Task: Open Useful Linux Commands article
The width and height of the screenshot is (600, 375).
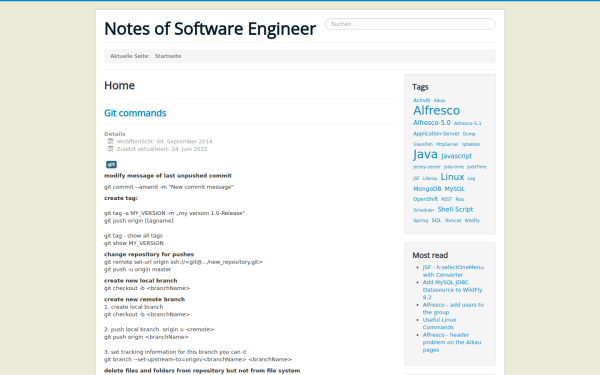Action: (439, 323)
